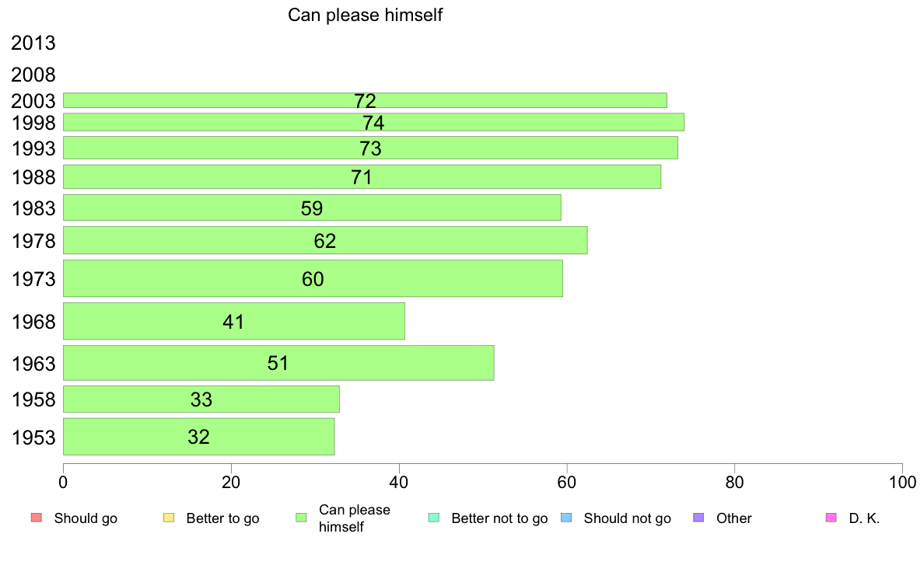Click the 1978 bar with value 62
This screenshot has height=572, width=924.
tap(324, 240)
